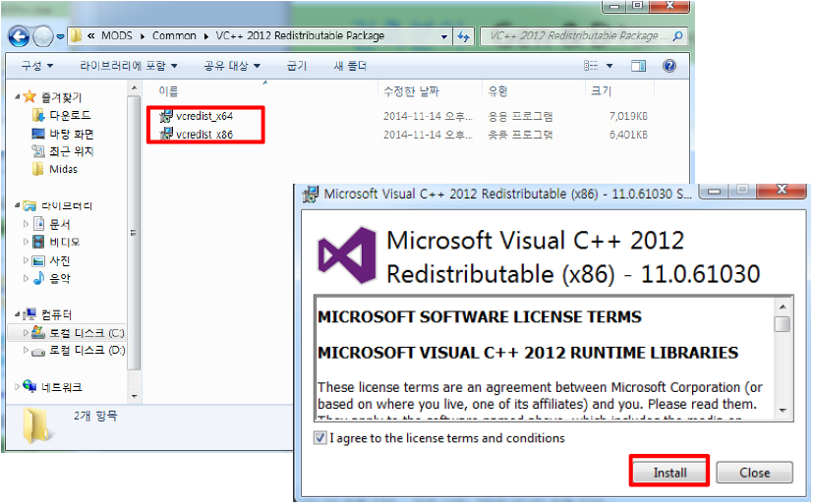Click the change view icon
813x504 pixels.
point(591,66)
